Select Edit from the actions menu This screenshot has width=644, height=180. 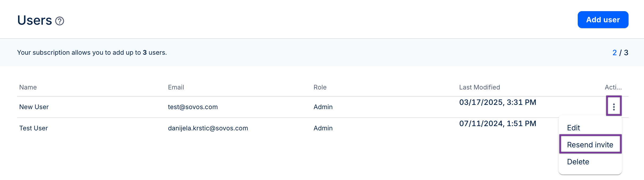click(573, 128)
